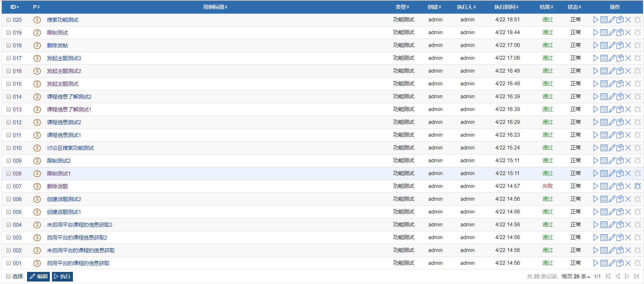Click the 操作 column header

coord(615,7)
